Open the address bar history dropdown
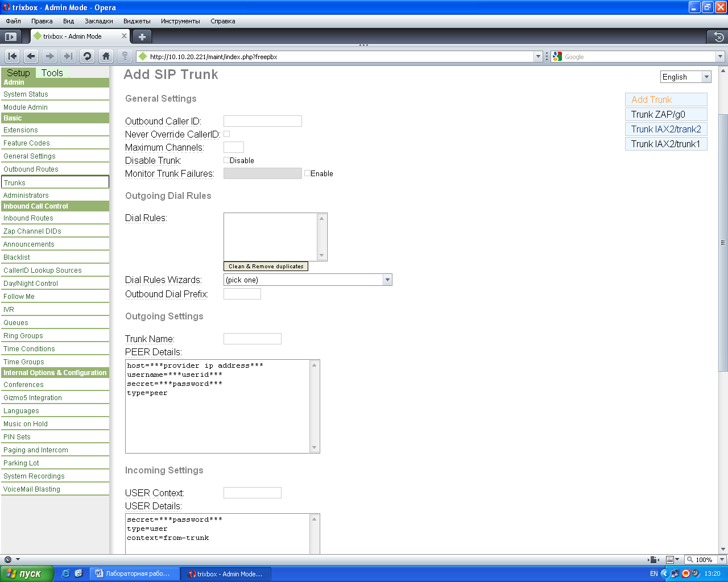 (538, 56)
